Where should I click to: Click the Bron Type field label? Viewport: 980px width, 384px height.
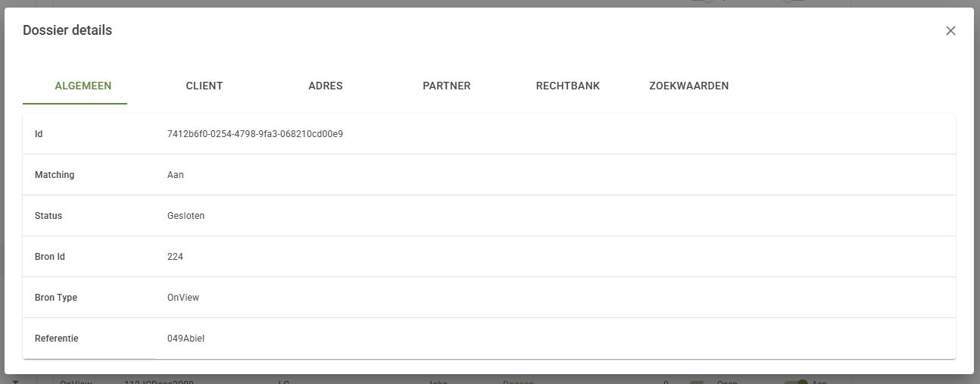pos(56,298)
